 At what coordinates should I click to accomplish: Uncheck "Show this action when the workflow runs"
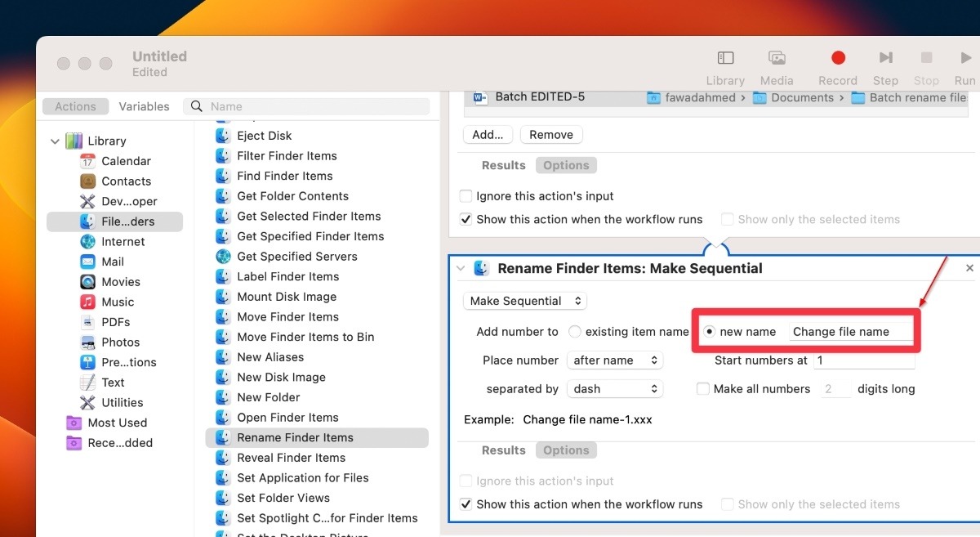click(x=465, y=504)
